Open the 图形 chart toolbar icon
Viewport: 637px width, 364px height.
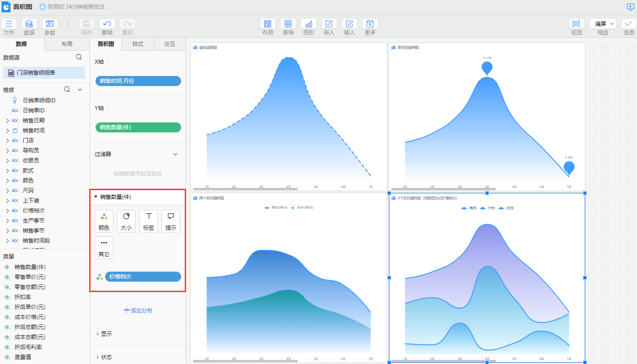tap(308, 24)
